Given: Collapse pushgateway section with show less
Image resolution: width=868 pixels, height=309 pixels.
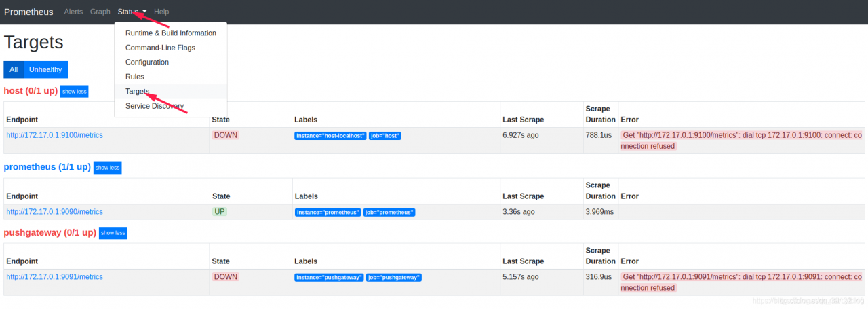Looking at the screenshot, I should point(113,233).
